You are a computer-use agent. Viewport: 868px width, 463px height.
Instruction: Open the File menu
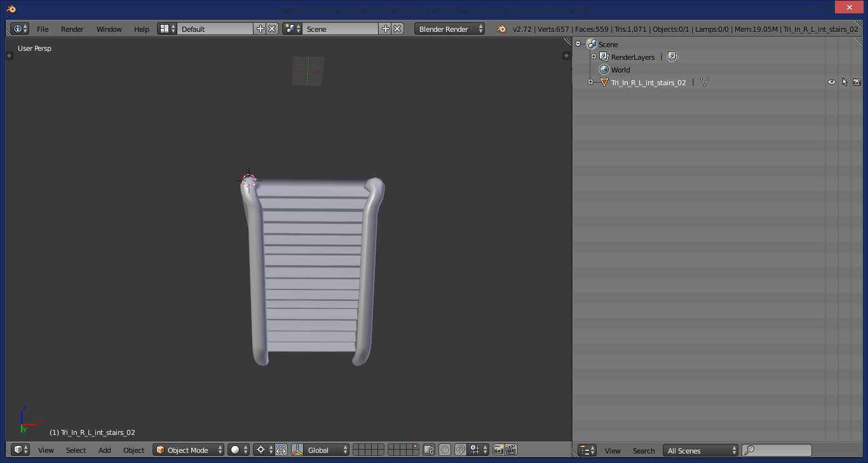[43, 29]
